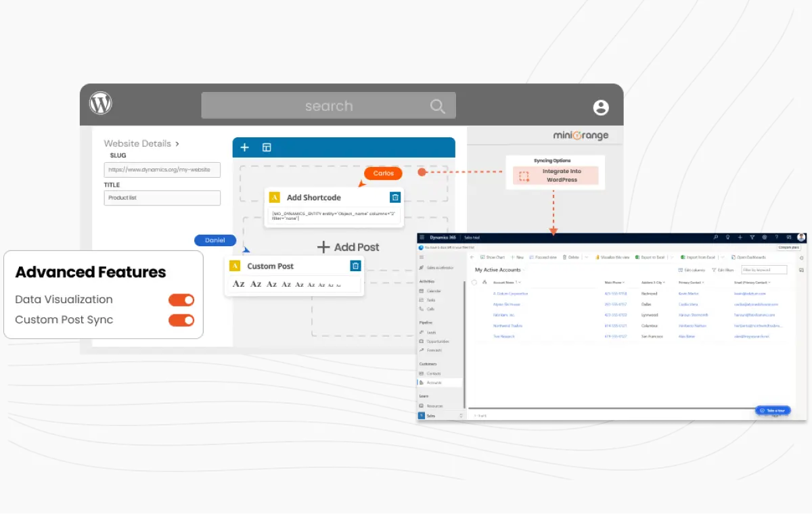Click the SLUG input field
Viewport: 812px width, 514px height.
tap(162, 170)
